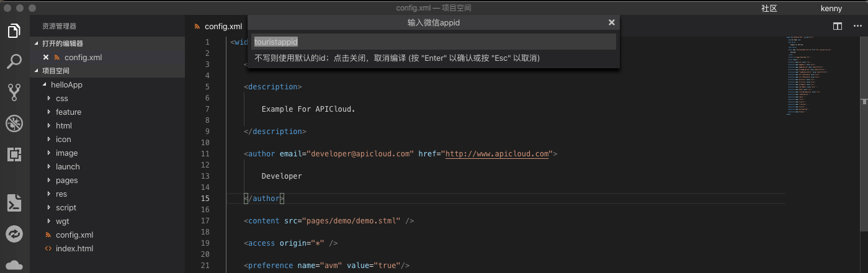Expand the wgt folder
The width and height of the screenshot is (868, 273).
click(49, 221)
